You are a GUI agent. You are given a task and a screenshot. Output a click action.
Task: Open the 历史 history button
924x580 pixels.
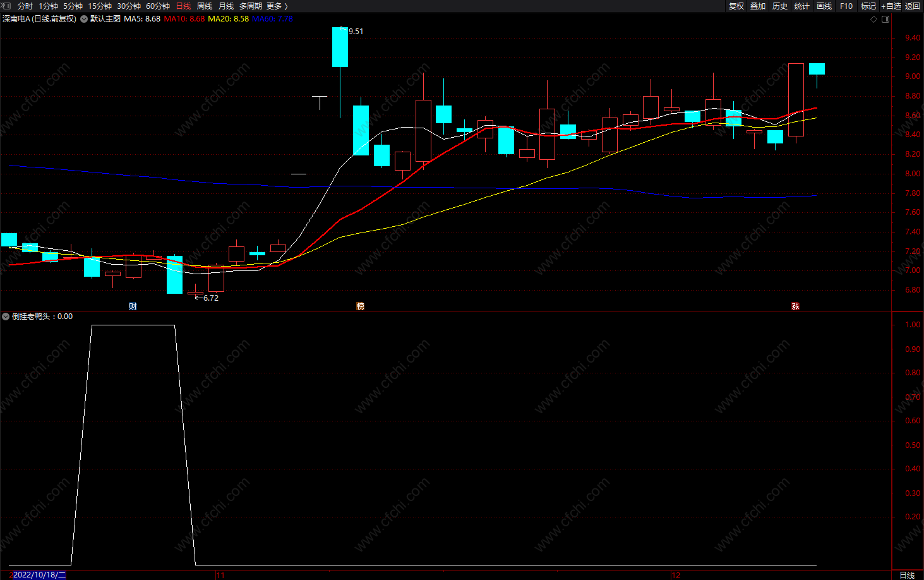point(780,6)
